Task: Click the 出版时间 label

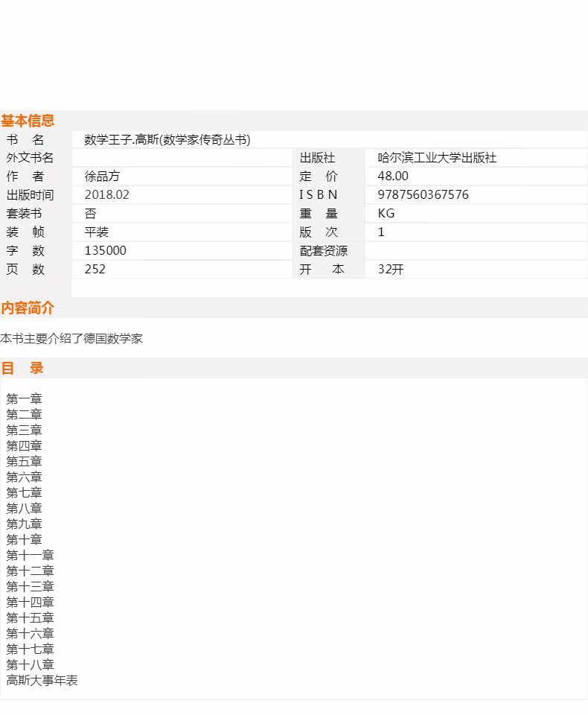Action: pyautogui.click(x=30, y=194)
